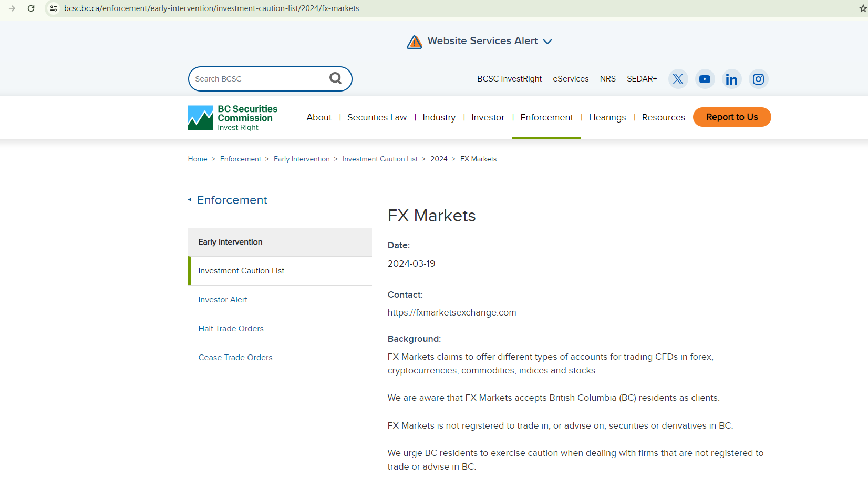Go to Investment Caution List breadcrumb

380,159
